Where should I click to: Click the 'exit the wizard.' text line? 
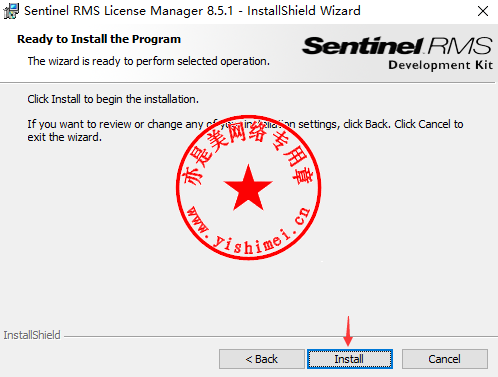point(65,137)
